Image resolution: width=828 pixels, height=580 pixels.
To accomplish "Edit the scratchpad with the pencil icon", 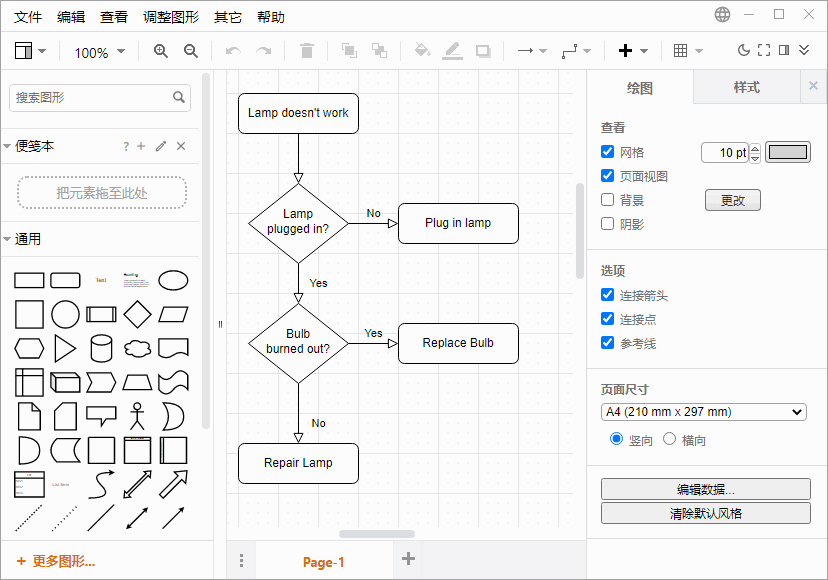I will tap(160, 145).
